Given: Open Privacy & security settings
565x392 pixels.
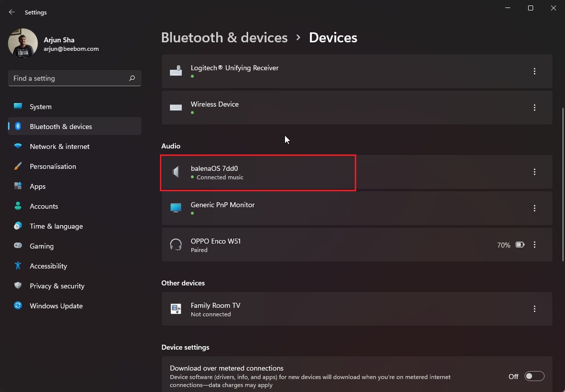Looking at the screenshot, I should pos(57,286).
